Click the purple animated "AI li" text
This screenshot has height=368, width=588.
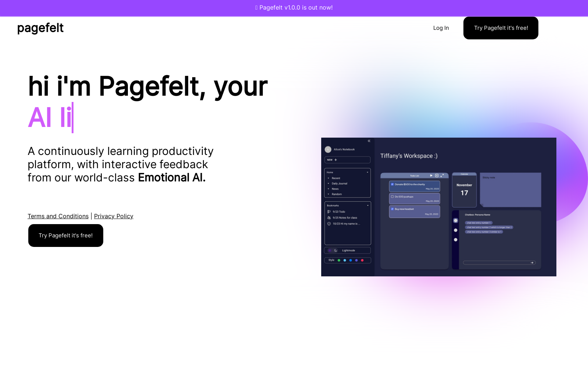tap(50, 118)
